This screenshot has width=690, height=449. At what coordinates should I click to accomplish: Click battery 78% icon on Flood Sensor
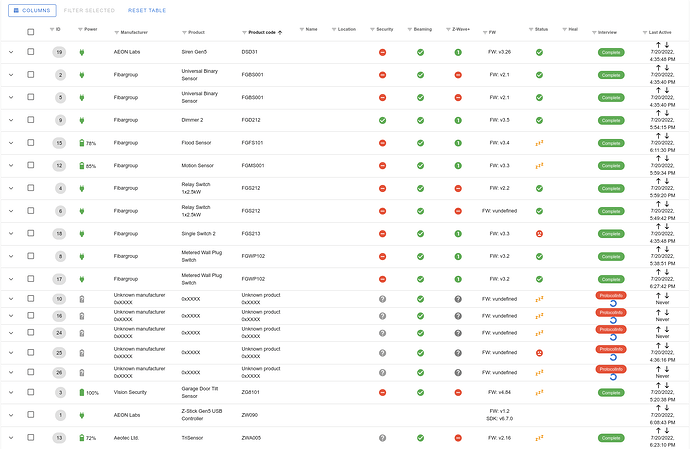(81, 143)
